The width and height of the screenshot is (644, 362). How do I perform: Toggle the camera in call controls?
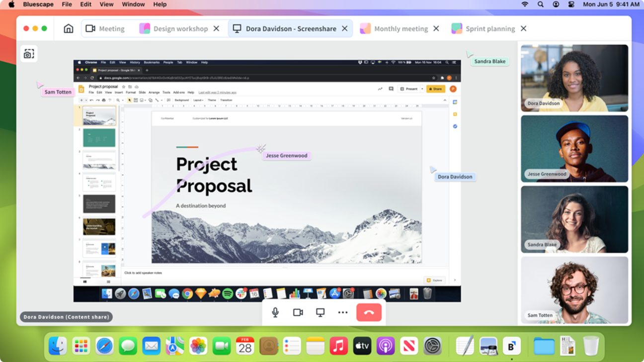[298, 312]
